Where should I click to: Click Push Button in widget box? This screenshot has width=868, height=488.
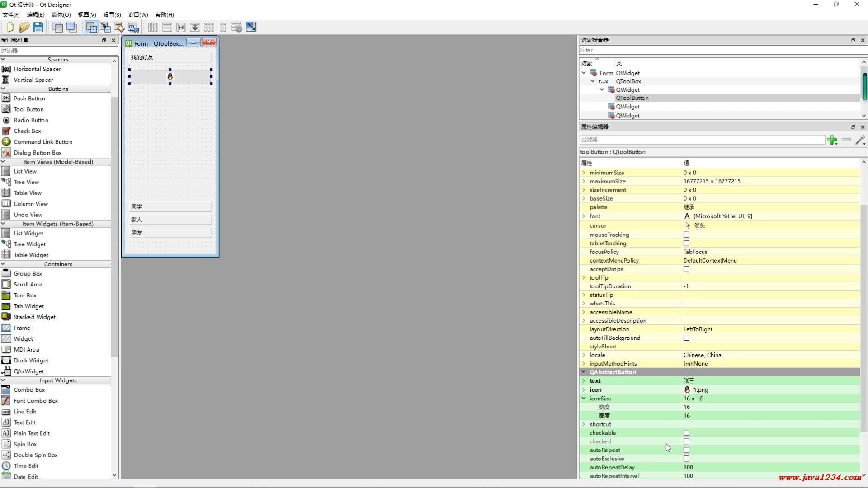(29, 99)
